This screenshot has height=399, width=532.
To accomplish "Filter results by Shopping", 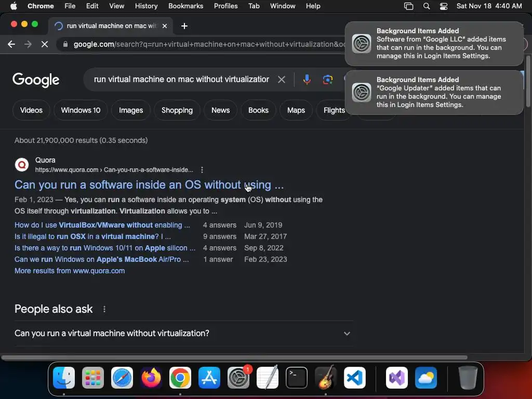I will tap(177, 110).
